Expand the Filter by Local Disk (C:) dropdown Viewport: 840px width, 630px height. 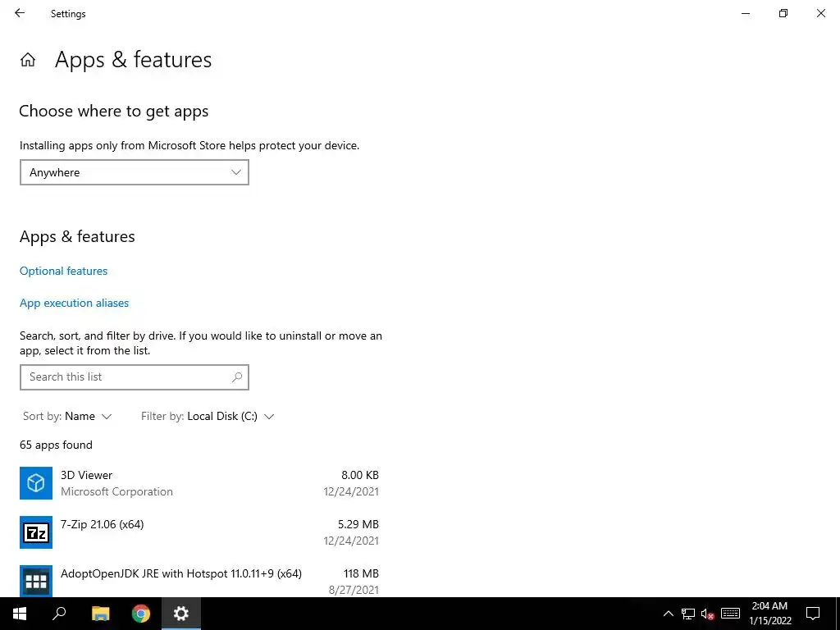(208, 416)
